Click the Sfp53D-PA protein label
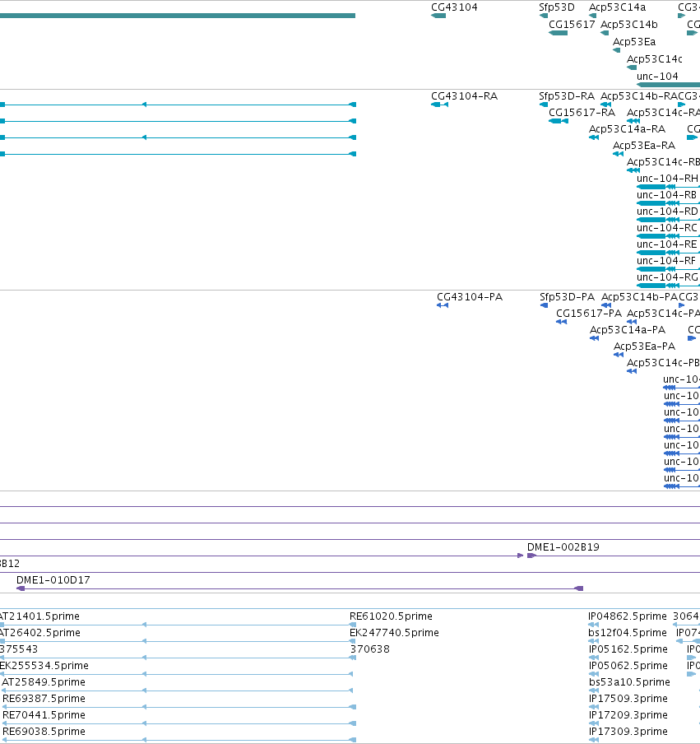The image size is (700, 744). click(x=567, y=296)
